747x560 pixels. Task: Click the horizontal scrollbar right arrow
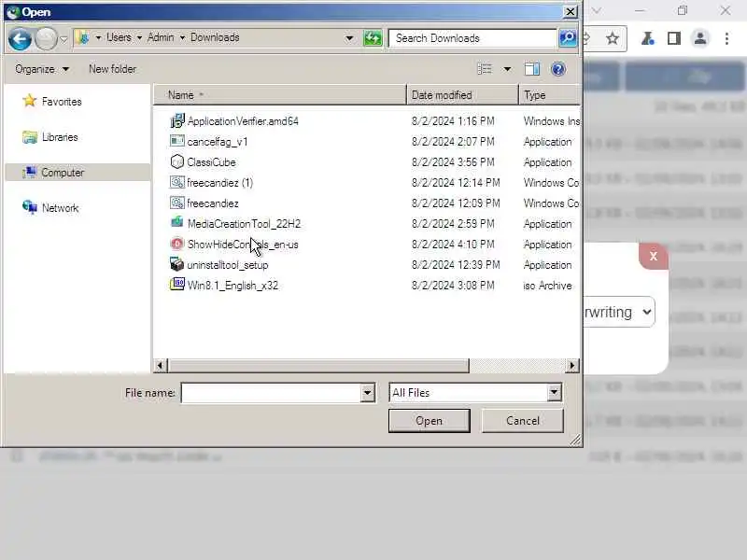[572, 366]
